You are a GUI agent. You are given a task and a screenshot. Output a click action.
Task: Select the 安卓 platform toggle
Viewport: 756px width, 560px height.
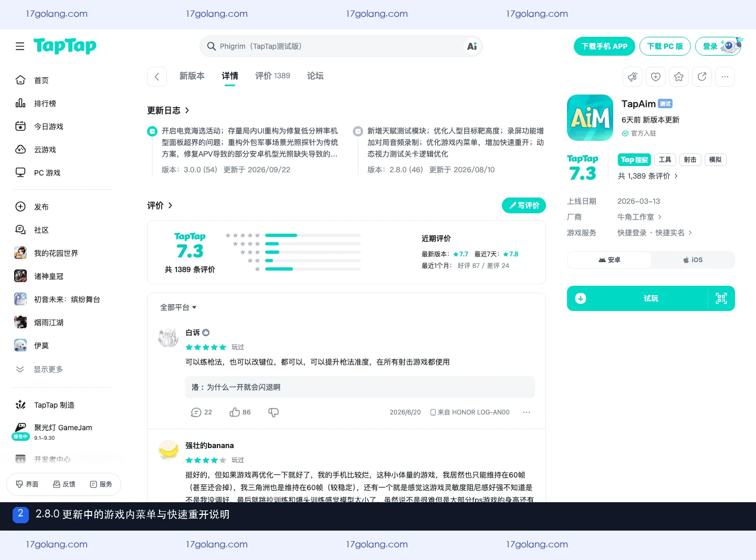[x=610, y=260]
